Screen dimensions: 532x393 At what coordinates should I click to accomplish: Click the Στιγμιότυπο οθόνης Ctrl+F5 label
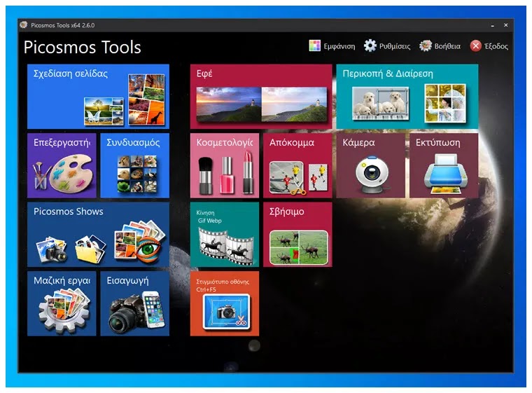point(223,285)
